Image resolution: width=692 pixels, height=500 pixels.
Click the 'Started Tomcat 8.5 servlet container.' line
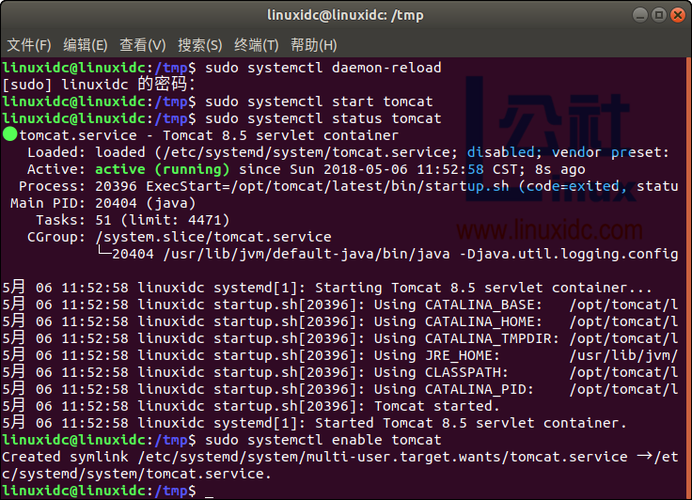[314, 423]
